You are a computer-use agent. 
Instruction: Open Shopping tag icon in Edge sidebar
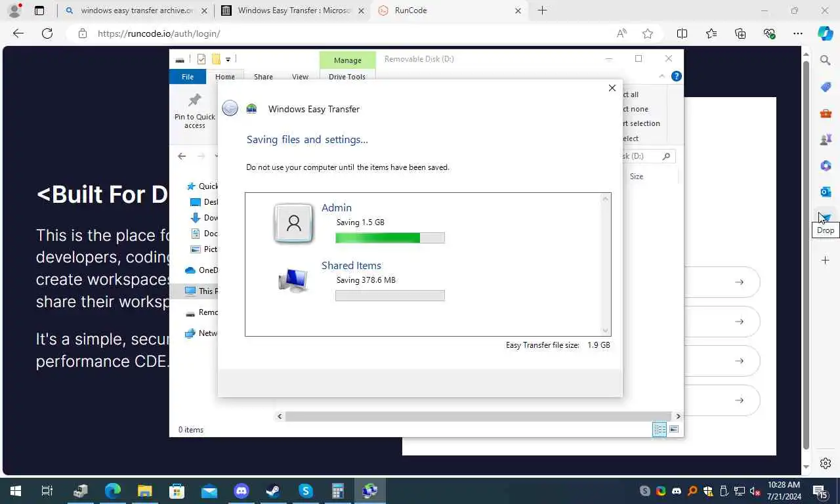pyautogui.click(x=826, y=87)
